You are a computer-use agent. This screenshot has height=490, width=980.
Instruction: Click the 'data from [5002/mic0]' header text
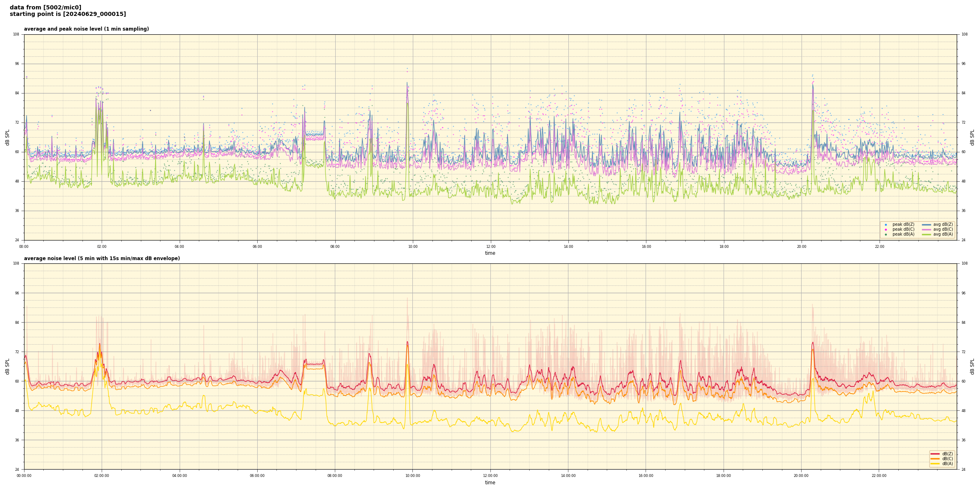point(45,7)
